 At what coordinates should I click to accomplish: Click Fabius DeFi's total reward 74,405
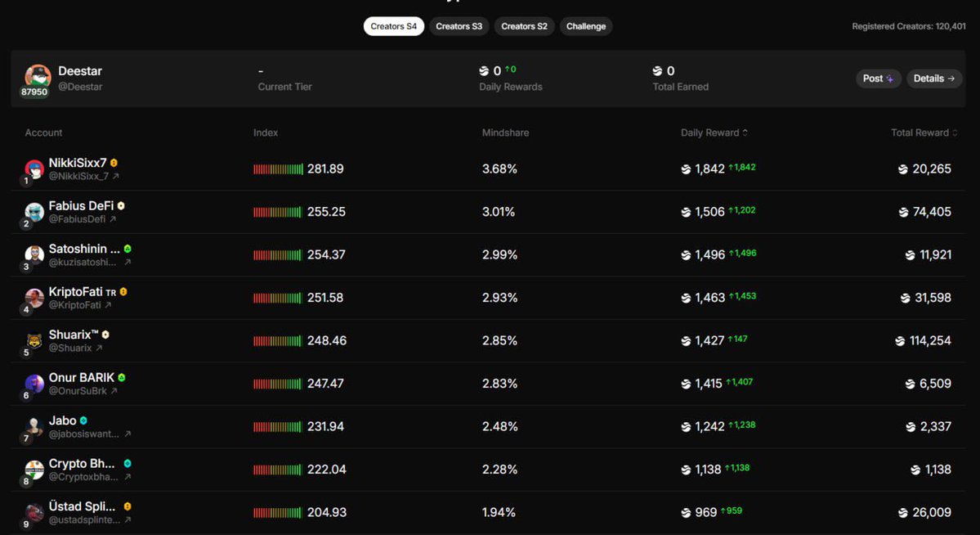[x=932, y=212]
